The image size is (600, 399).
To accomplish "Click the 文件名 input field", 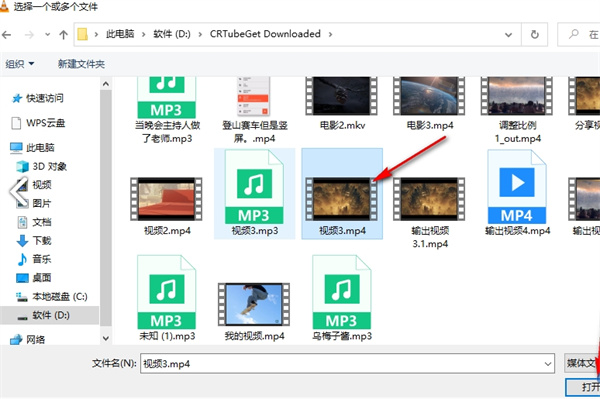I will pyautogui.click(x=342, y=363).
